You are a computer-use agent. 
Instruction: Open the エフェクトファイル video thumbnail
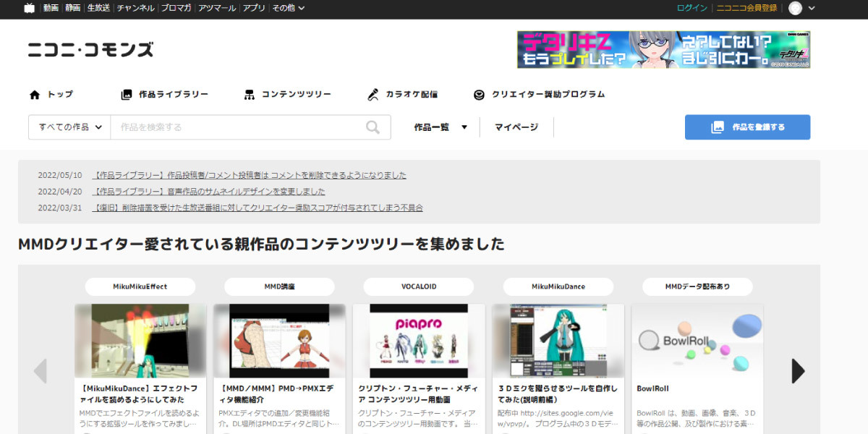[140, 341]
